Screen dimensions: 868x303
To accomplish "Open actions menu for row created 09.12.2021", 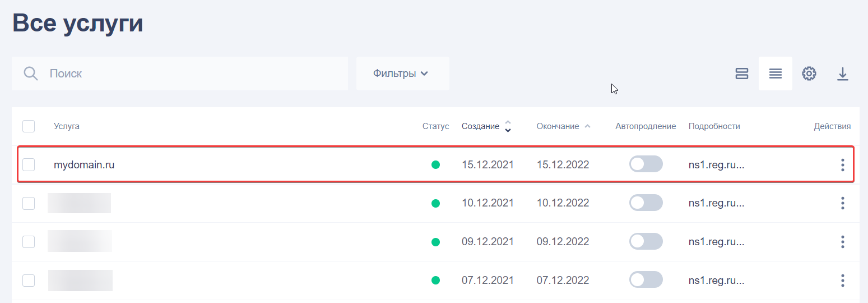I will pyautogui.click(x=842, y=242).
